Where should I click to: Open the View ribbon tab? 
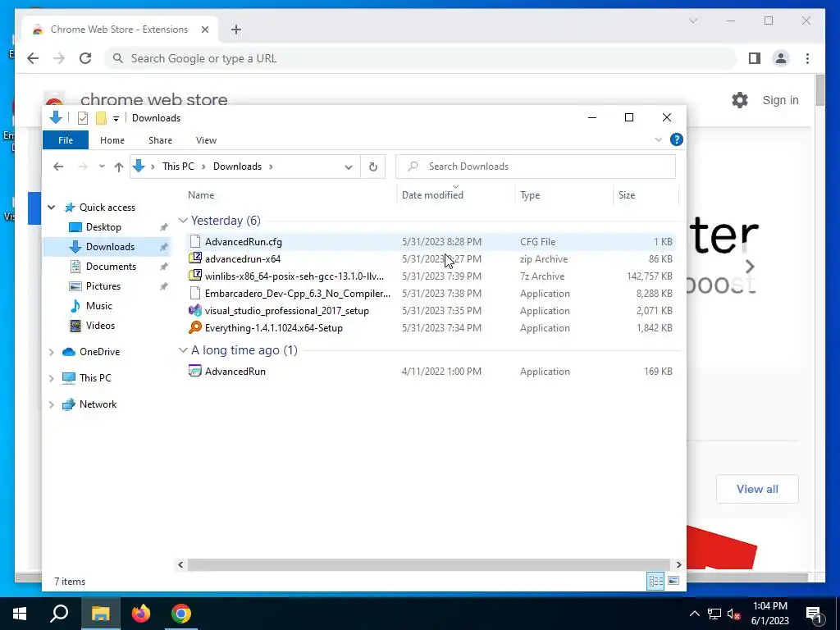click(206, 140)
